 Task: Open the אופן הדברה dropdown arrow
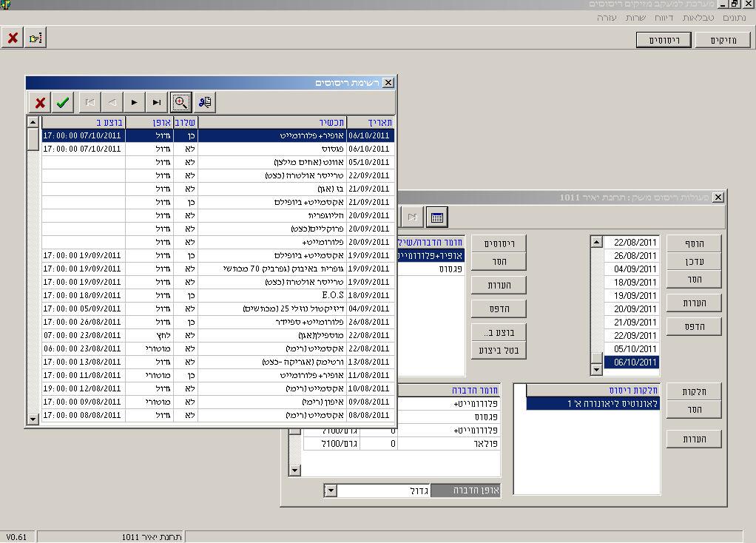[x=330, y=491]
